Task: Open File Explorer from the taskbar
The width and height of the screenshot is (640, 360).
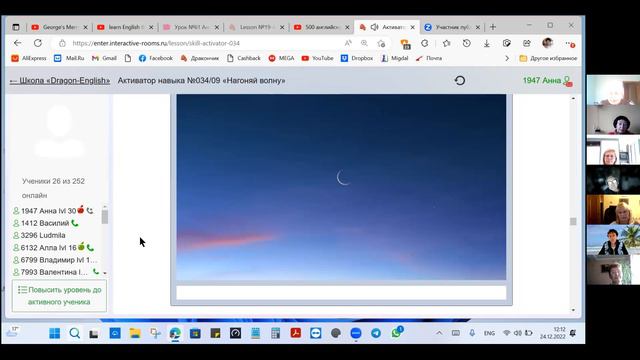Action: (135, 333)
